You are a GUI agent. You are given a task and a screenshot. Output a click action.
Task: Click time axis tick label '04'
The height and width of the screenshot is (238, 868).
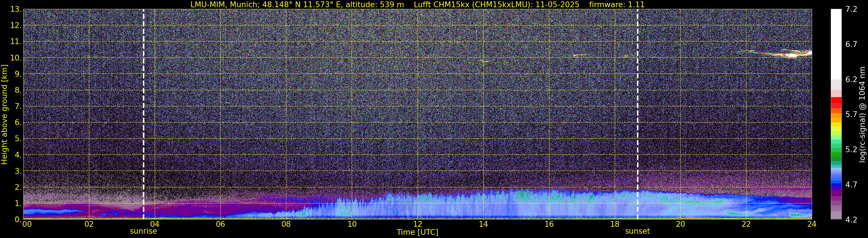tap(155, 224)
